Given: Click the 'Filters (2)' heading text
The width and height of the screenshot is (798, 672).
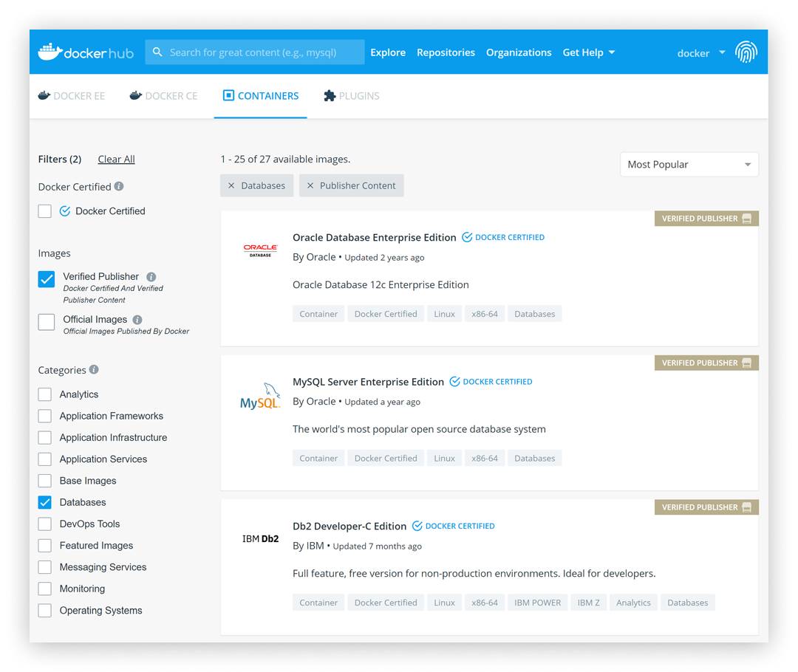Looking at the screenshot, I should pyautogui.click(x=60, y=160).
